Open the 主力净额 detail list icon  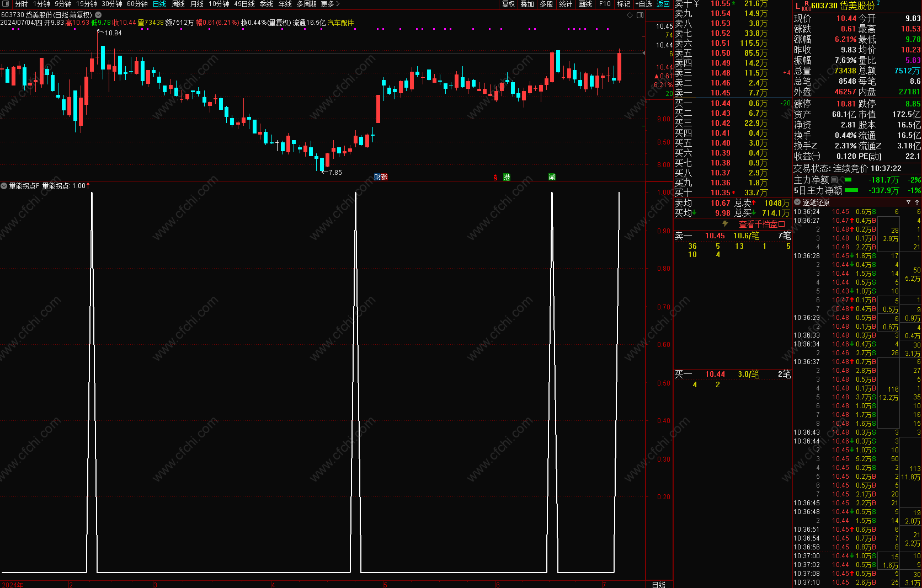[834, 180]
